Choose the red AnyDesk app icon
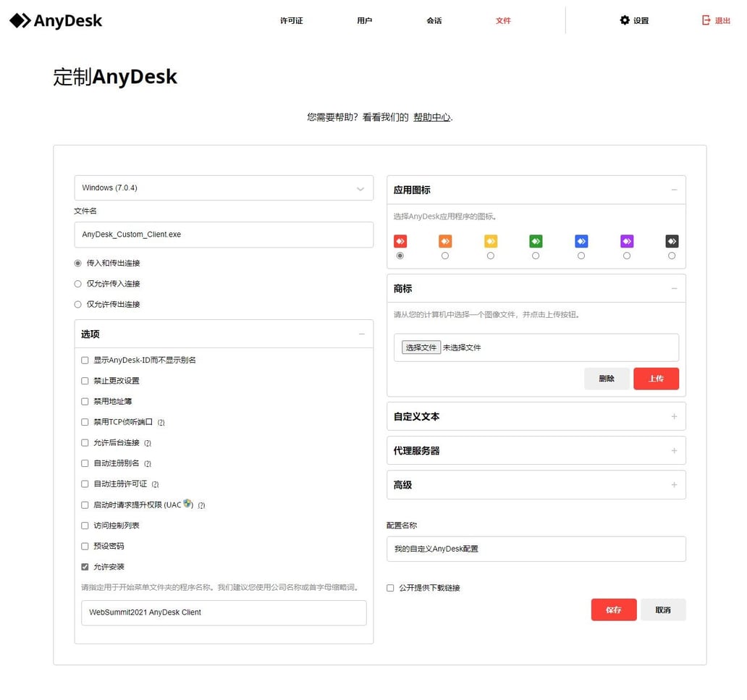747x700 pixels. click(400, 242)
